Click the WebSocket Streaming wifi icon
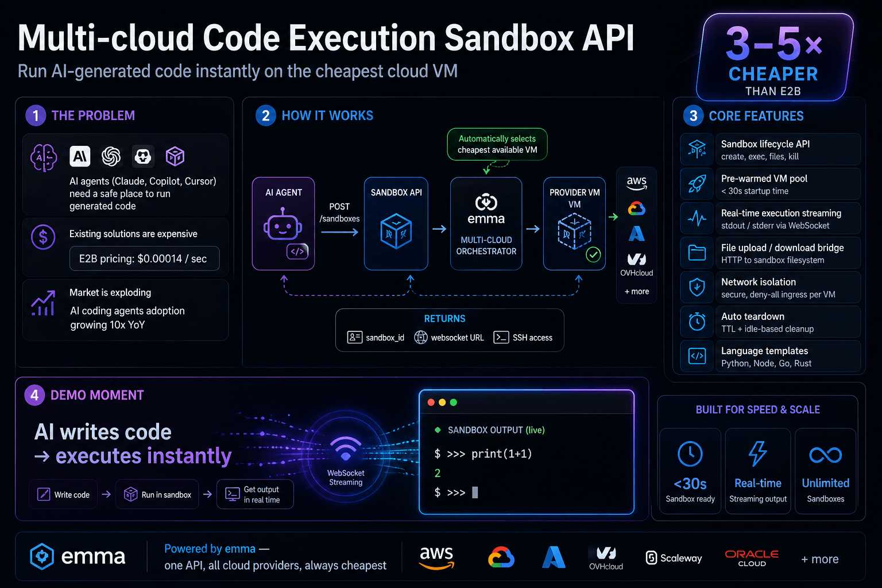882x588 pixels. click(x=346, y=448)
